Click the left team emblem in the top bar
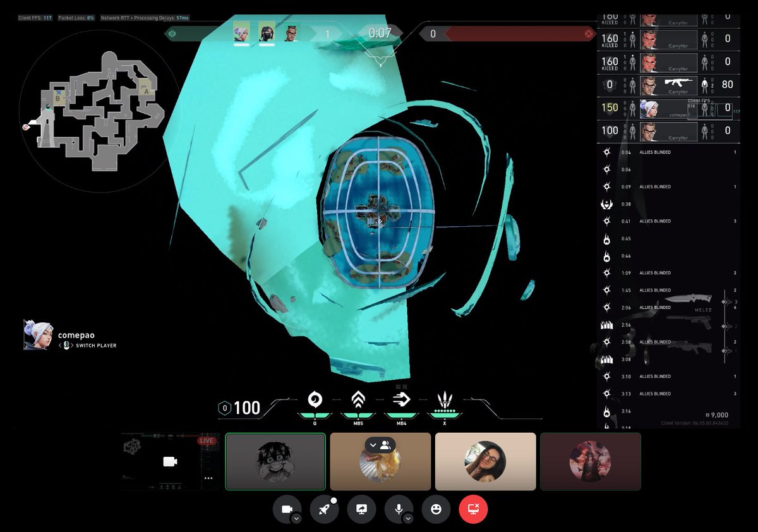758x532 pixels. (171, 33)
